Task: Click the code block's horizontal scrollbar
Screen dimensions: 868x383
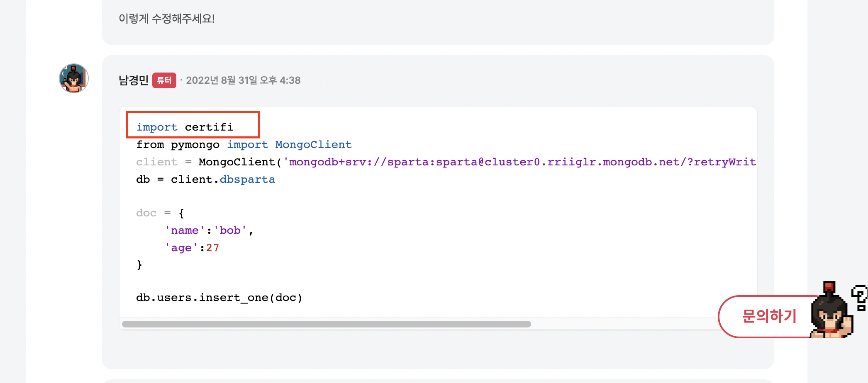Action: tap(326, 324)
